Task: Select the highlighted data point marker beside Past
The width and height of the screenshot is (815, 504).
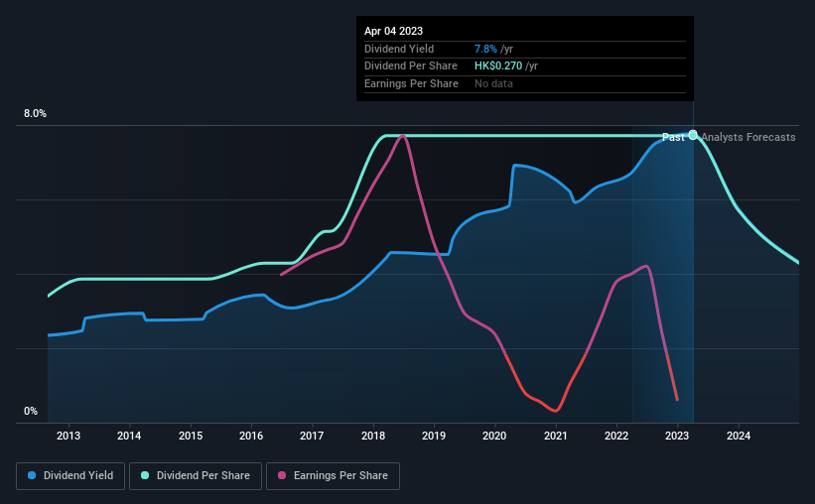Action: point(693,135)
